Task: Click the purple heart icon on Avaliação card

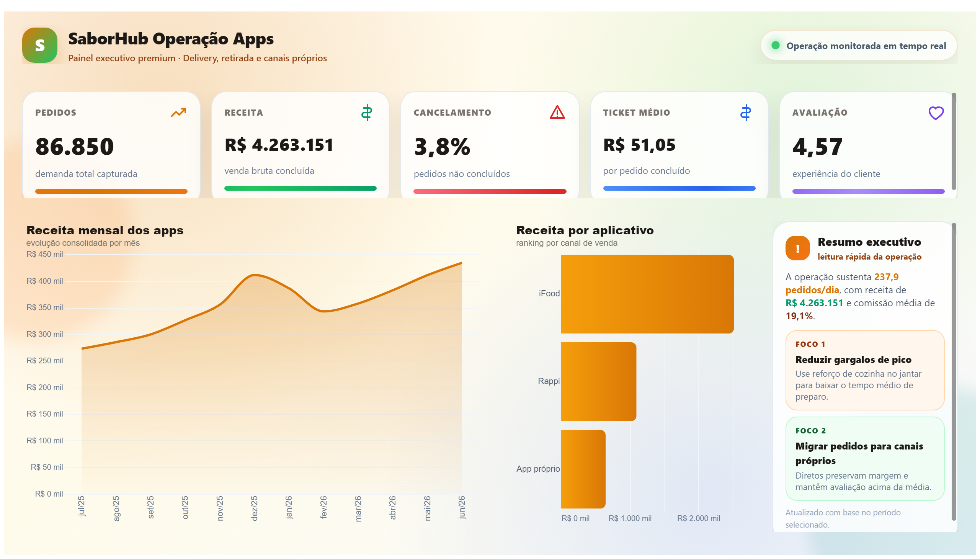Action: 936,113
